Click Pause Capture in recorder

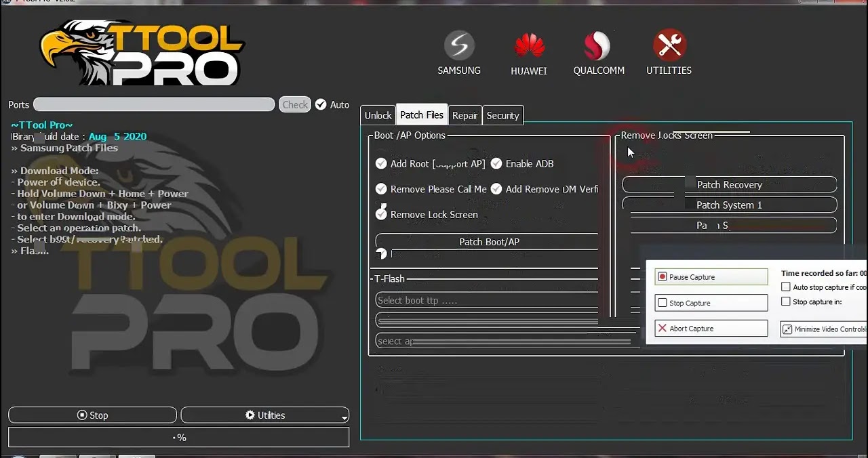711,276
